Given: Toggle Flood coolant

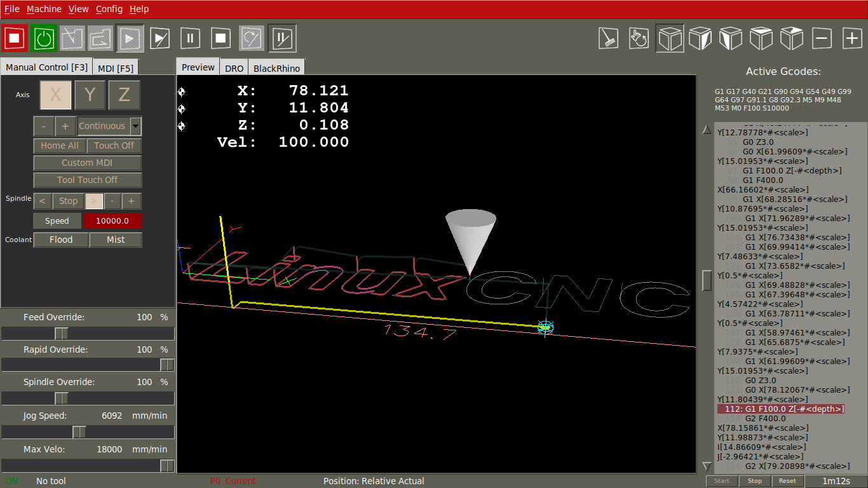Looking at the screenshot, I should [x=61, y=240].
